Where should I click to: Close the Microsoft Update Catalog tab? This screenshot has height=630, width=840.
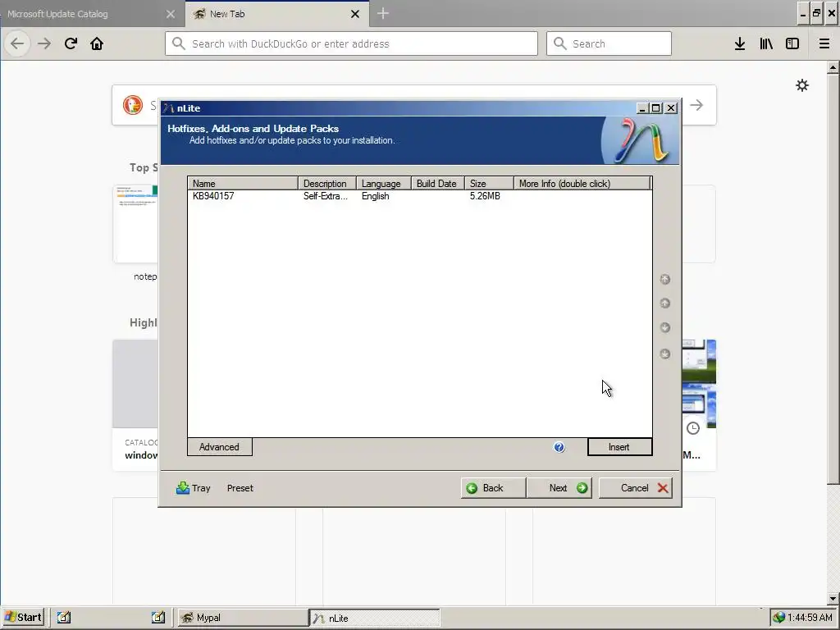[x=171, y=14]
